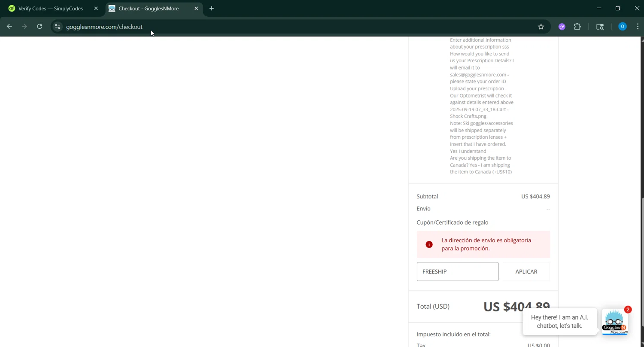Close the Checkout GogglesNMore tab
The width and height of the screenshot is (644, 347).
[x=196, y=9]
